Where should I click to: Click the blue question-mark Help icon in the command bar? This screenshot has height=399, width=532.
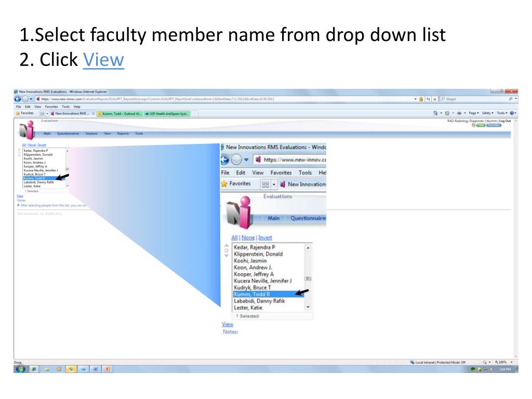(x=512, y=113)
